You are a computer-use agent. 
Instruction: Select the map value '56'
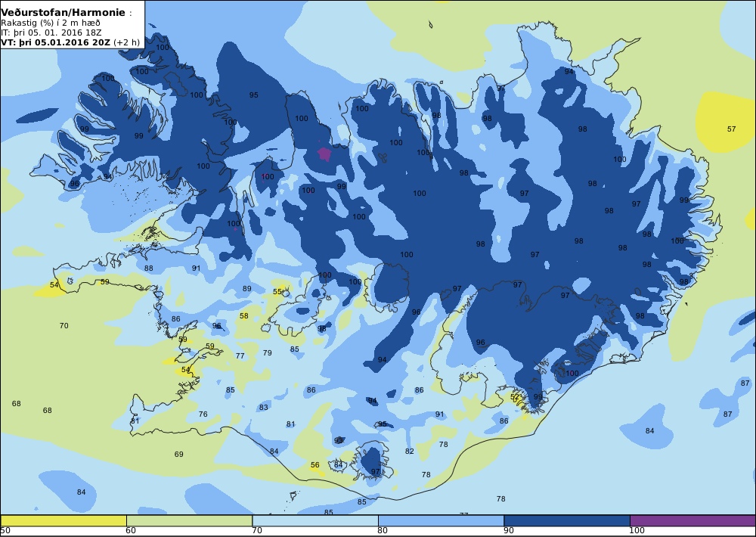(314, 465)
